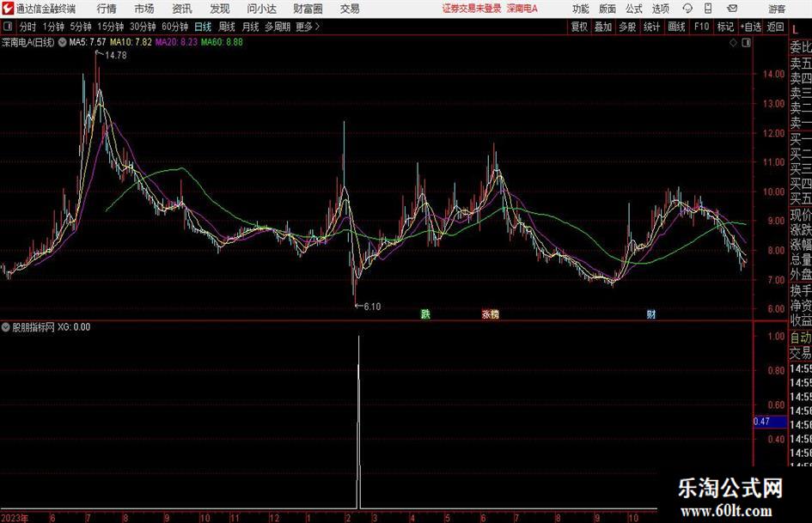
Task: Open the 发现 menu
Action: pyautogui.click(x=220, y=9)
